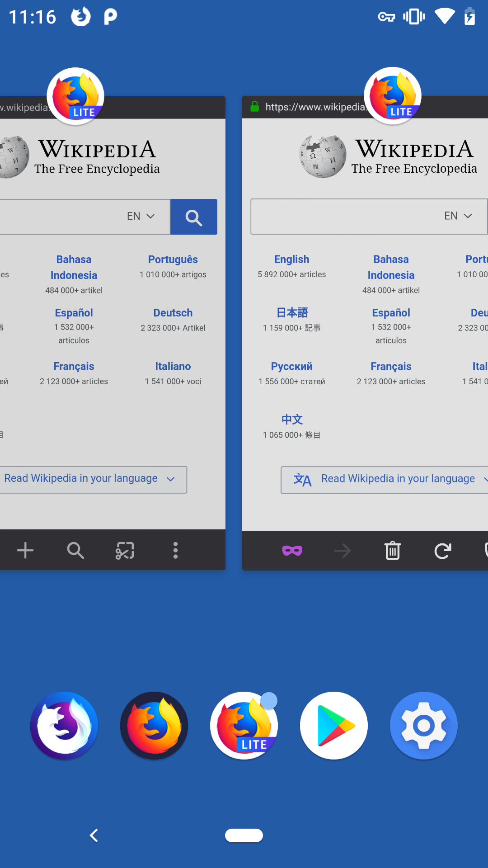The width and height of the screenshot is (488, 868).
Task: Tap Firefox notification icon in status bar
Action: [x=81, y=17]
